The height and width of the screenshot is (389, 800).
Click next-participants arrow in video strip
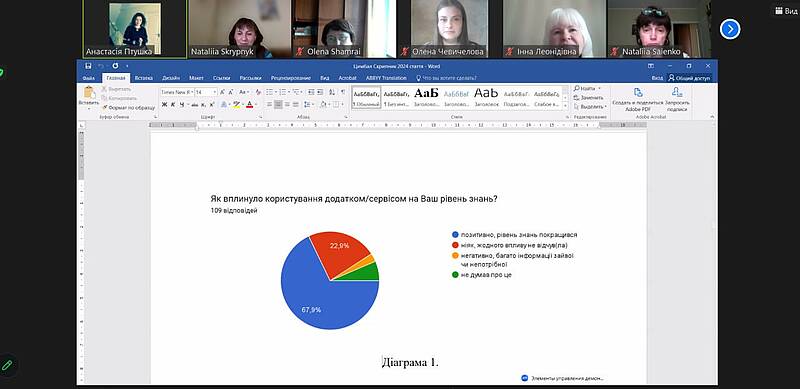pyautogui.click(x=730, y=29)
